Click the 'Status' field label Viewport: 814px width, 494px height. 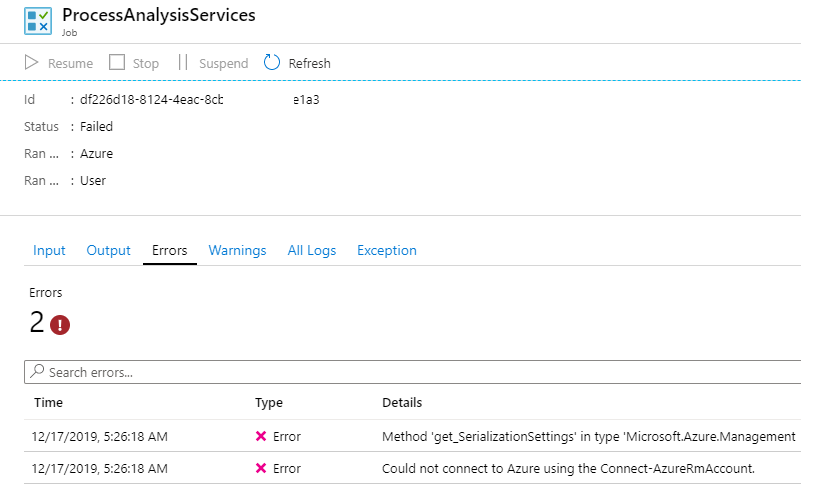coord(42,127)
